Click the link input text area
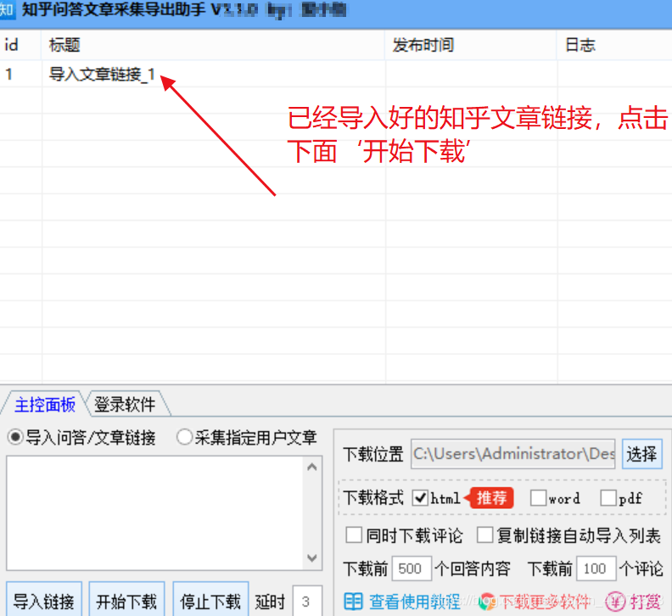 pyautogui.click(x=155, y=513)
